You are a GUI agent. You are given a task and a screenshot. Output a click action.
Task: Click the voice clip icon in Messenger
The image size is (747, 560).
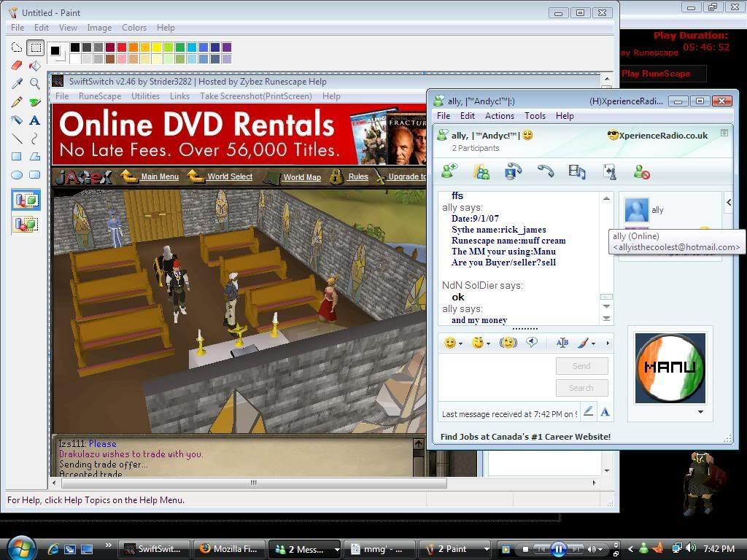(x=532, y=343)
